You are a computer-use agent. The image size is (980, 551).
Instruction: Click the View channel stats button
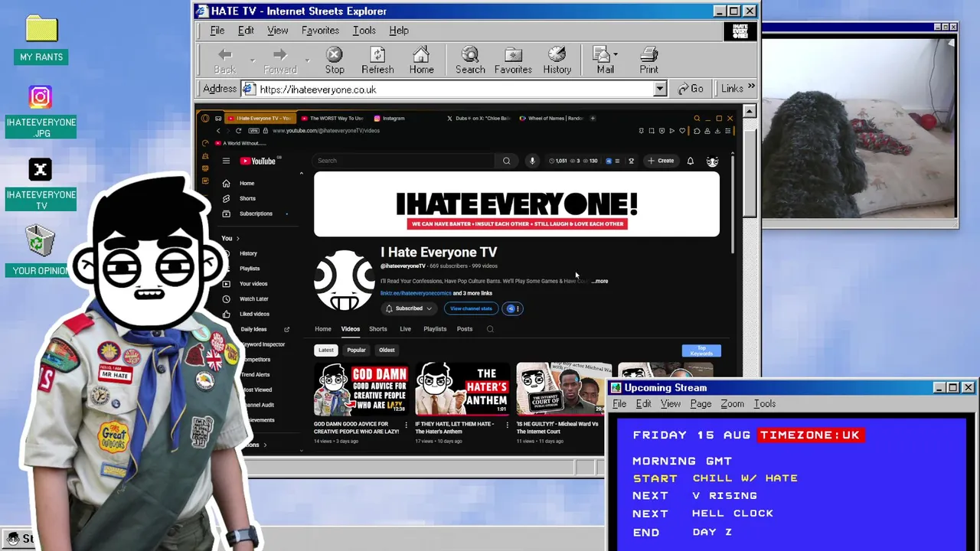pos(471,308)
